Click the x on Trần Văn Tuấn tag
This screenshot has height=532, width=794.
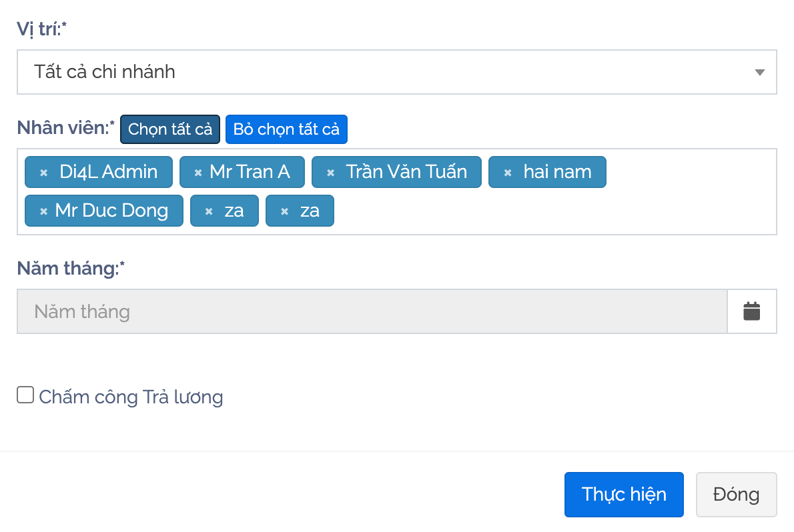[x=330, y=173]
